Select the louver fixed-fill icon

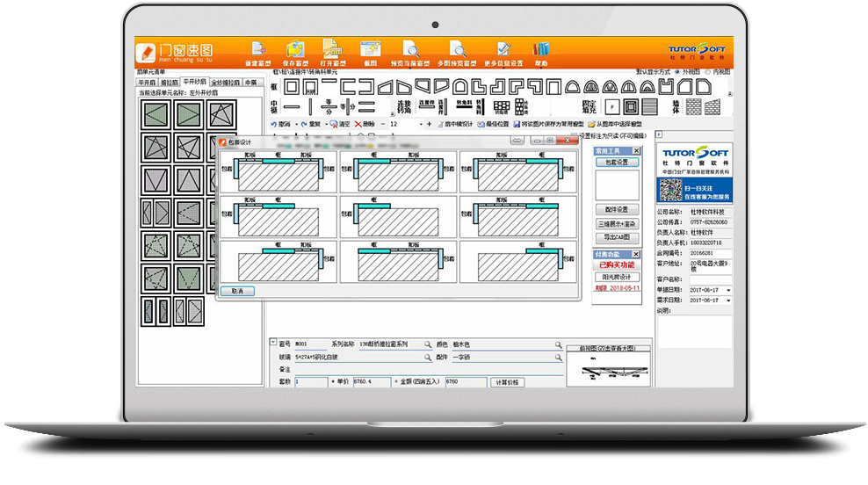tap(649, 106)
